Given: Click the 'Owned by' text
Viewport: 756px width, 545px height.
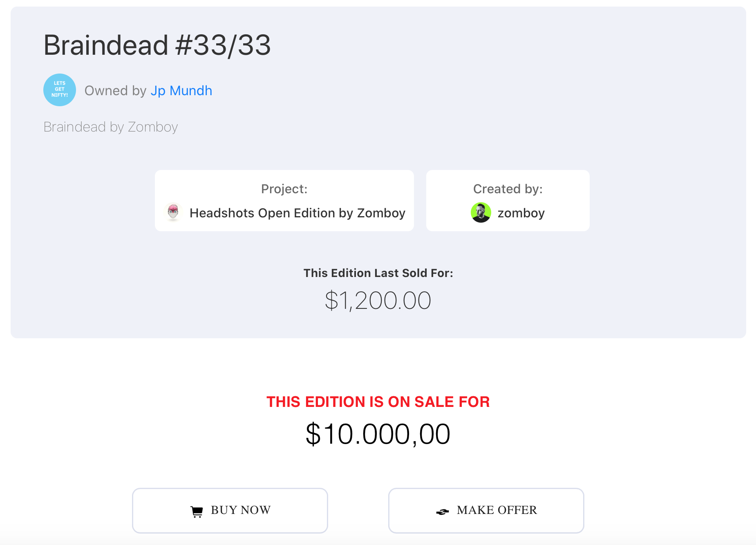Looking at the screenshot, I should click(115, 91).
